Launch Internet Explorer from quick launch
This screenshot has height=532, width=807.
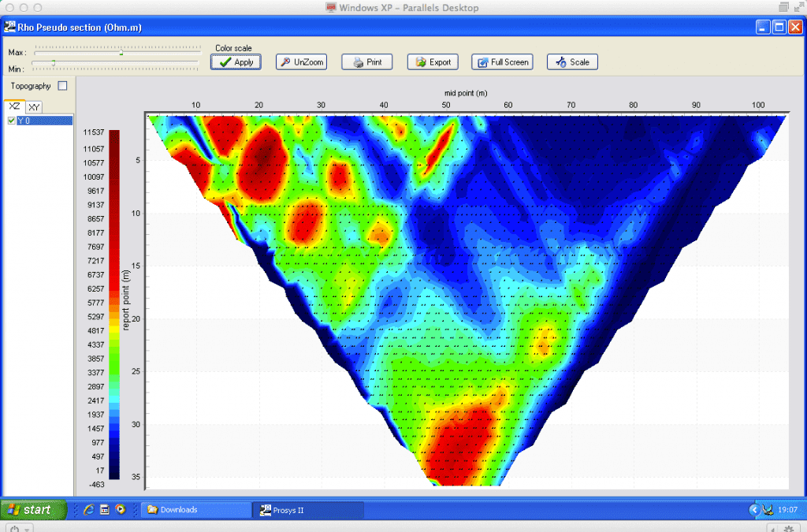pyautogui.click(x=88, y=509)
